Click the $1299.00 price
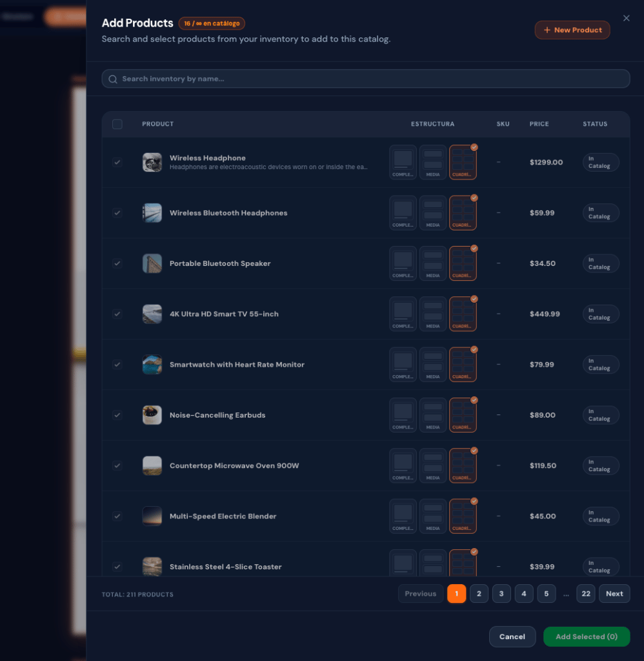Screen dimensions: 644x661 point(546,162)
